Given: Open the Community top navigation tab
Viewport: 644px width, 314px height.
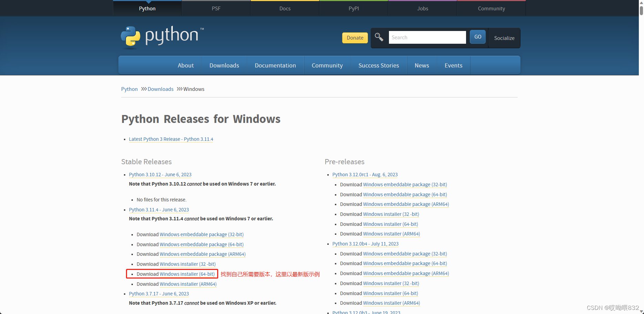Looking at the screenshot, I should tap(492, 8).
